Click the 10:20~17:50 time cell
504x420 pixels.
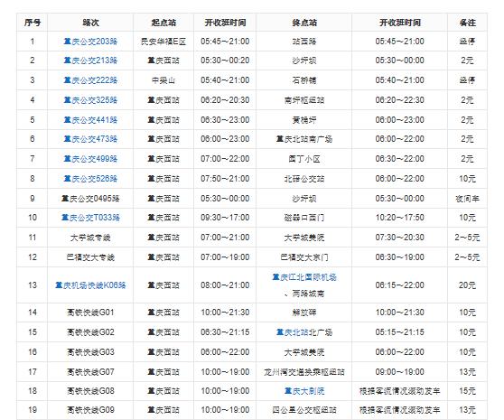(399, 218)
